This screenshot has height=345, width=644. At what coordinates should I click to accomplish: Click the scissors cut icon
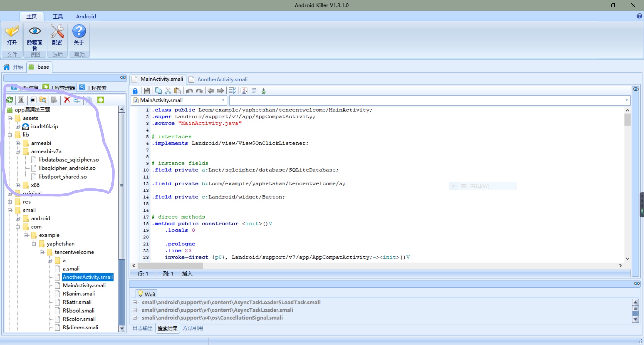tap(168, 91)
